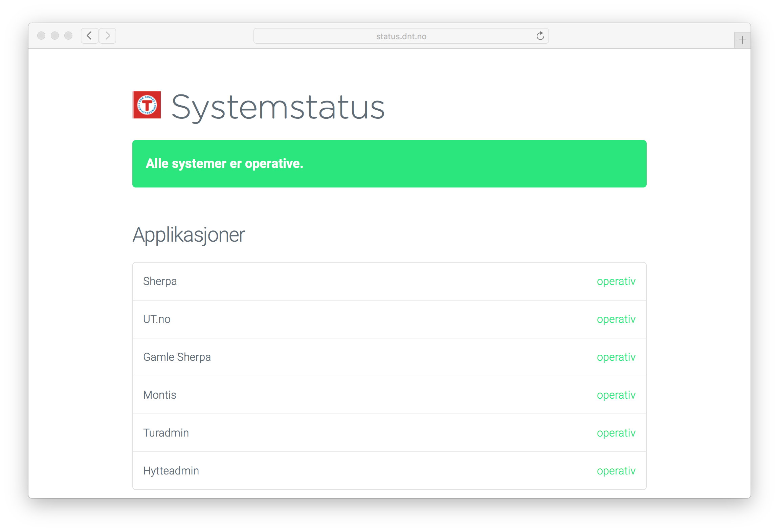Open a new tab with plus button
The width and height of the screenshot is (779, 532).
[x=742, y=40]
